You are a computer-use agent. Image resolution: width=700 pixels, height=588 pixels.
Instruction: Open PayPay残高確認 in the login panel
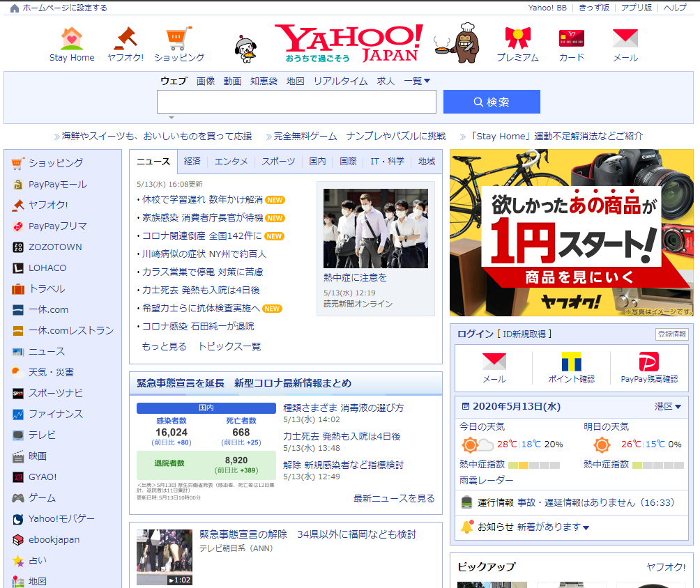649,368
